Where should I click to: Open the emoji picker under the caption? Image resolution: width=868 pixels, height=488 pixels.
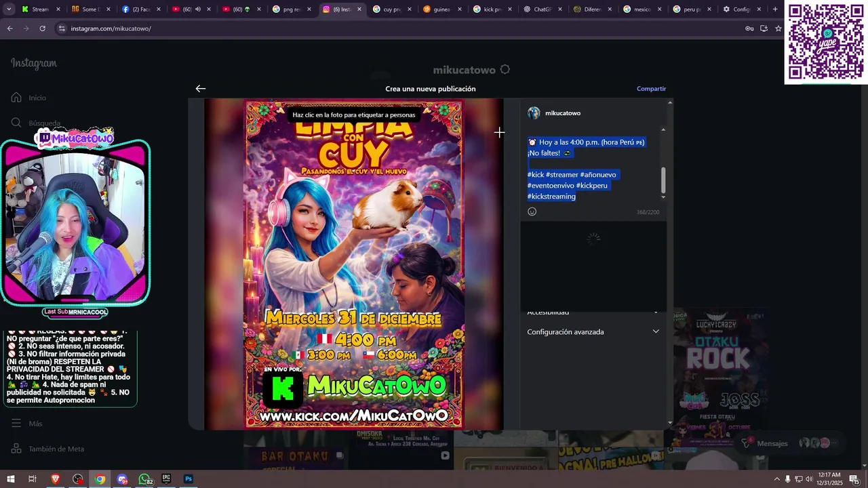coord(532,211)
